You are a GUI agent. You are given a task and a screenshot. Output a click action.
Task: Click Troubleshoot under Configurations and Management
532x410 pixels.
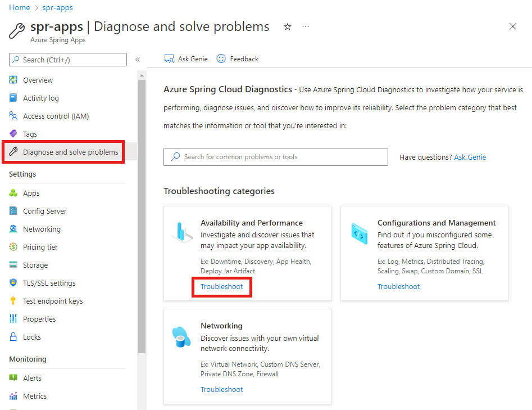[399, 287]
